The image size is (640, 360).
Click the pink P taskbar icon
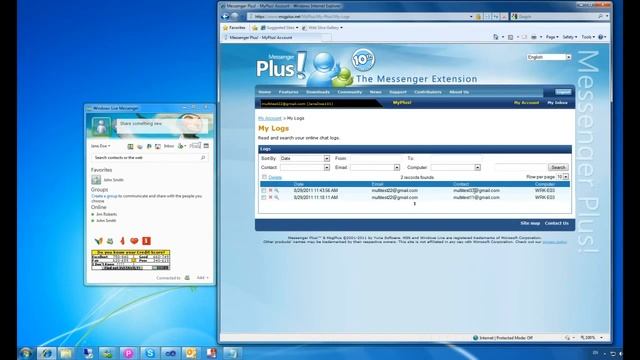pyautogui.click(x=129, y=353)
